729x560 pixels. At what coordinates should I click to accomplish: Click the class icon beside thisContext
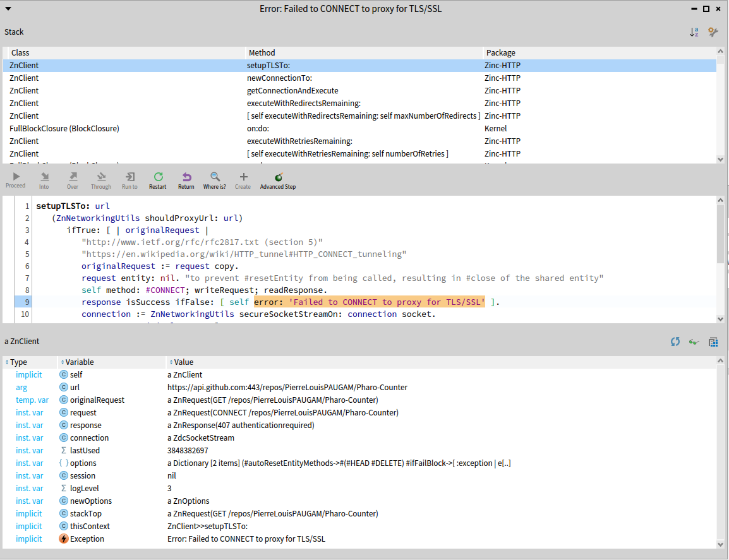[64, 526]
